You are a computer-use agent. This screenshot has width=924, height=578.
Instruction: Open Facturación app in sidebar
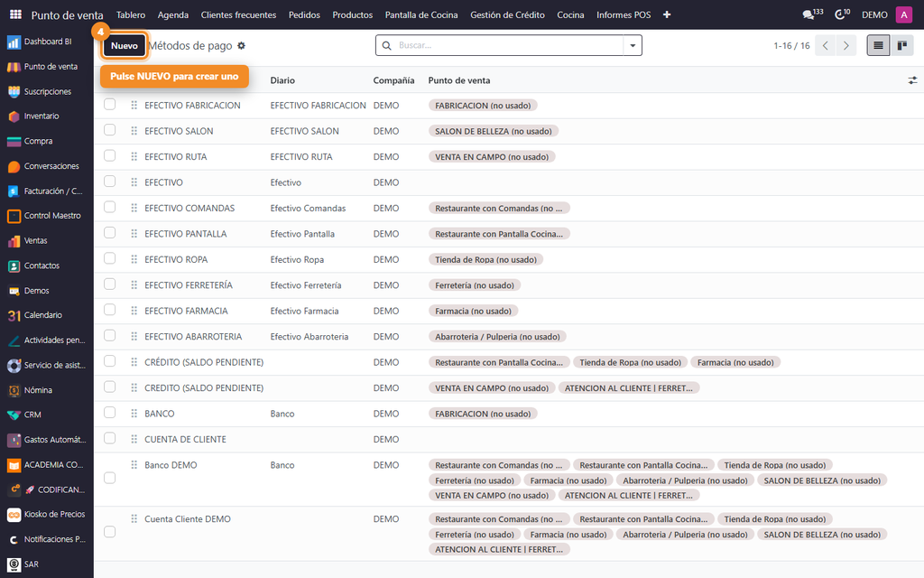coord(47,191)
